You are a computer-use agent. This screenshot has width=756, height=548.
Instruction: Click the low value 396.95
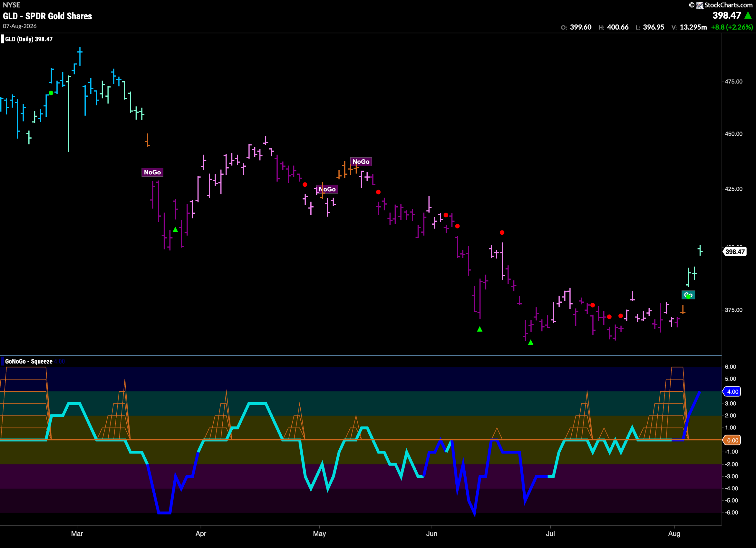pyautogui.click(x=654, y=27)
